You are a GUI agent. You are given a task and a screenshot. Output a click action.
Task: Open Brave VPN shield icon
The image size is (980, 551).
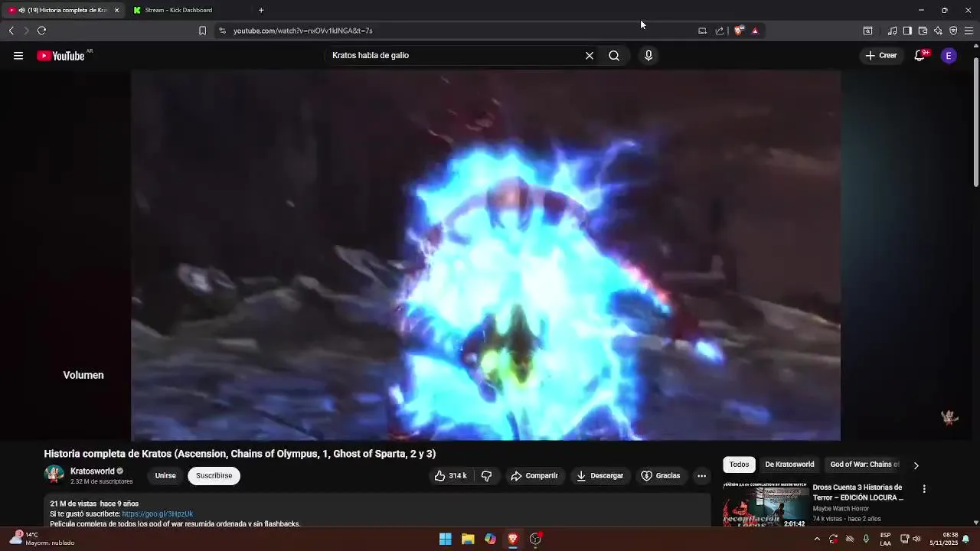pyautogui.click(x=953, y=31)
